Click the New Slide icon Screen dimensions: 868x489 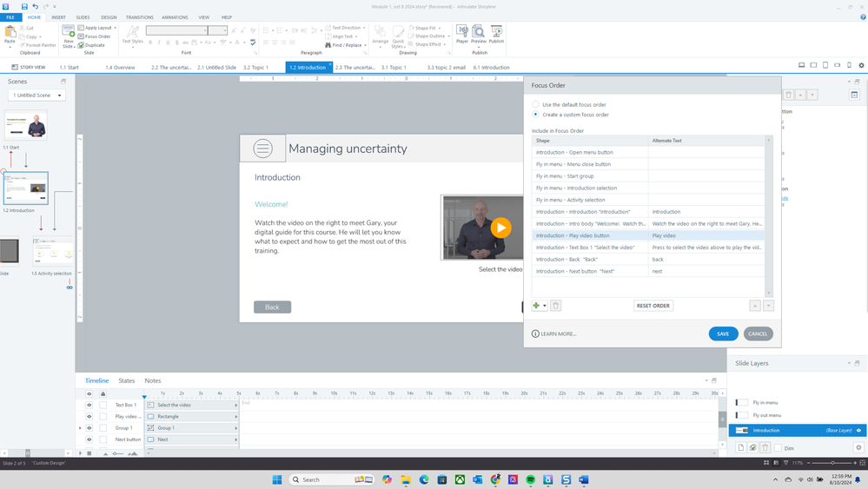(x=68, y=35)
